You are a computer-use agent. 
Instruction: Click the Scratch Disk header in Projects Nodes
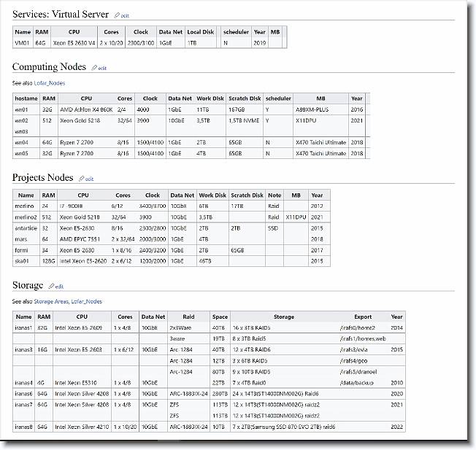(247, 195)
